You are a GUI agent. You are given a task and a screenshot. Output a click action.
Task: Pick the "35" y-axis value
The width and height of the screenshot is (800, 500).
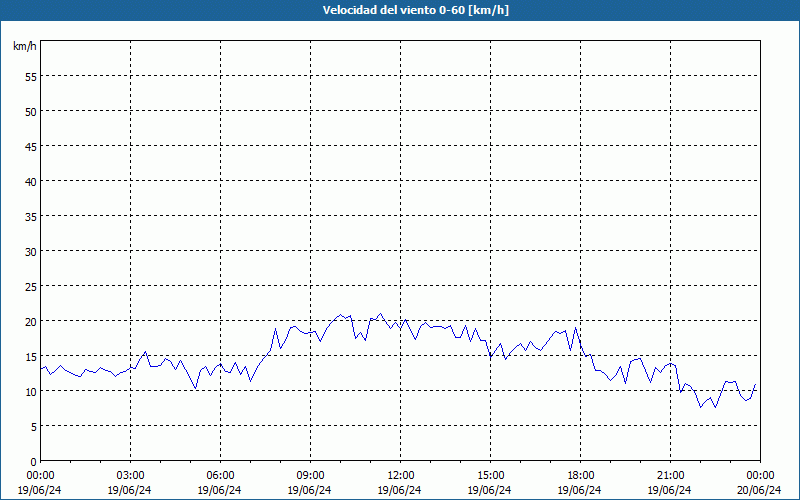point(31,217)
